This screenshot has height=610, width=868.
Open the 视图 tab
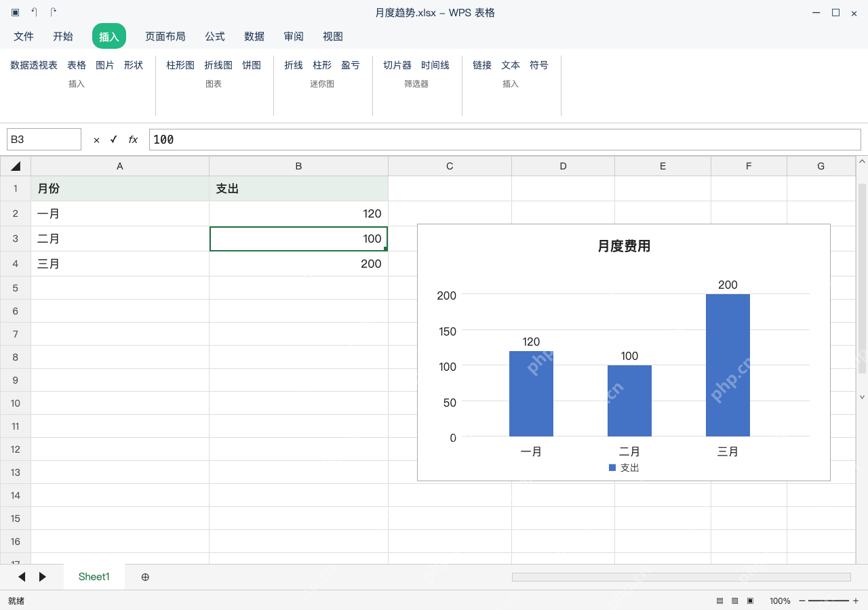[333, 37]
